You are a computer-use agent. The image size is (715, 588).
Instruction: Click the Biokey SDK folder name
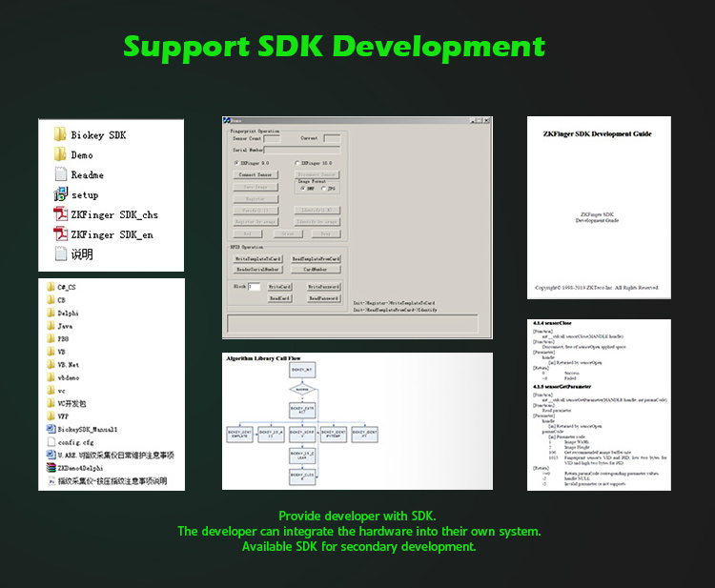(x=98, y=135)
